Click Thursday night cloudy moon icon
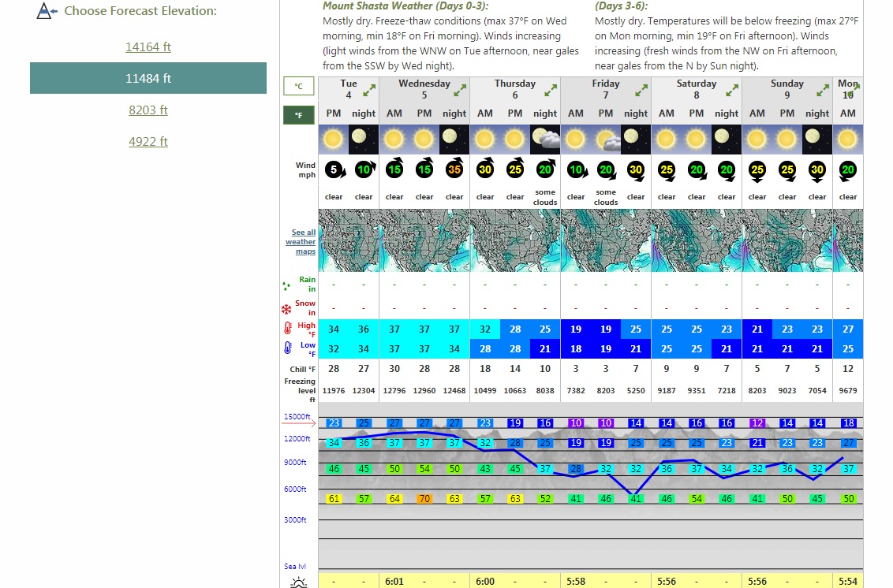The image size is (893, 588). [545, 140]
